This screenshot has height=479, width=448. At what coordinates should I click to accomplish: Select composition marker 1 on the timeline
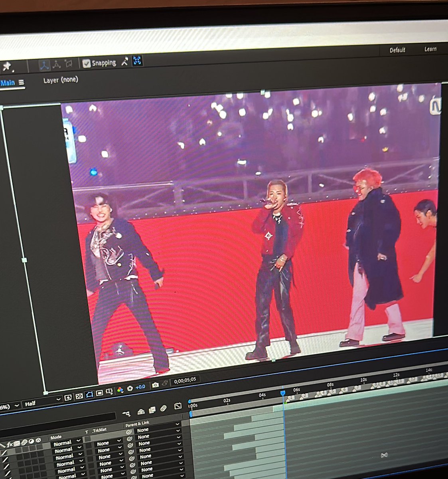pyautogui.click(x=290, y=398)
